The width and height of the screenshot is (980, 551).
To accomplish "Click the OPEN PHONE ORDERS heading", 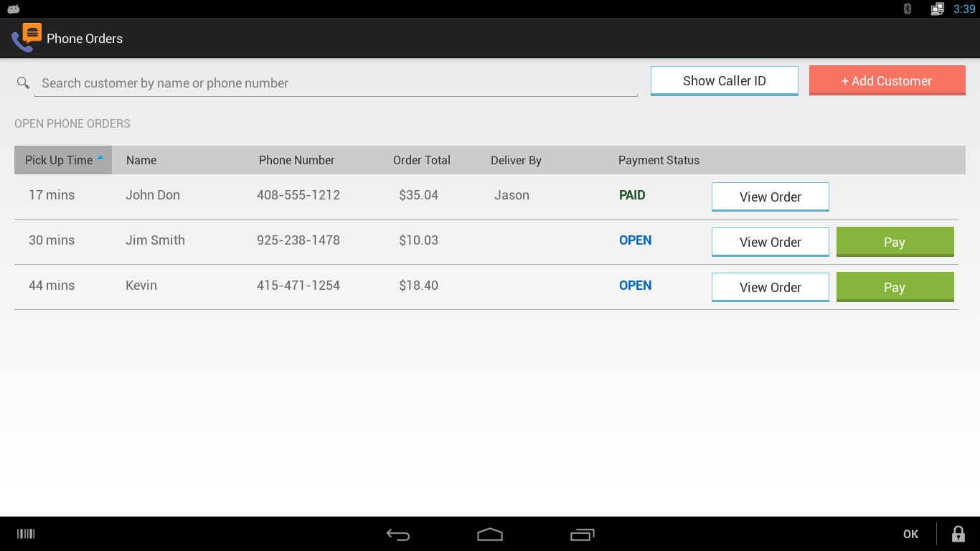I will (x=72, y=123).
